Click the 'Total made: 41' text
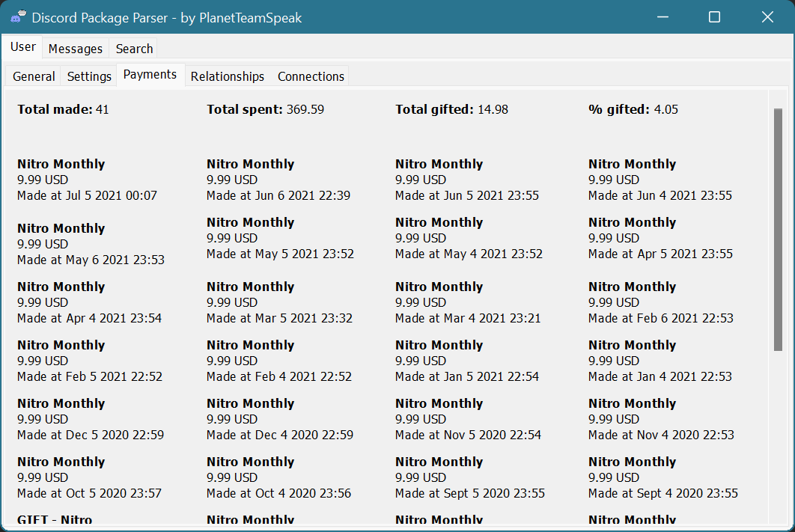Screen dimensions: 795x532 pyautogui.click(x=63, y=109)
